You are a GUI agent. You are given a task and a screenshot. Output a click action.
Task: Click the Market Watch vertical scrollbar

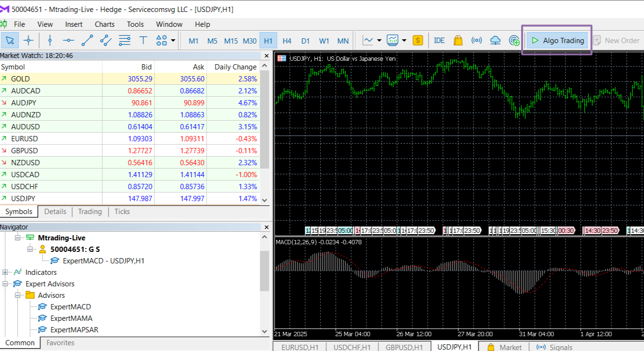265,120
